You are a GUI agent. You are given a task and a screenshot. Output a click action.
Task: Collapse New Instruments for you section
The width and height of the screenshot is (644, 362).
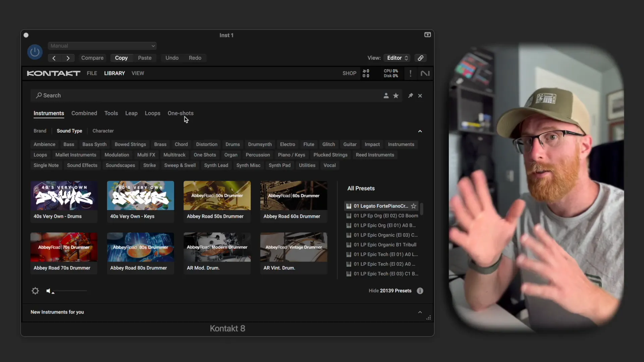420,312
